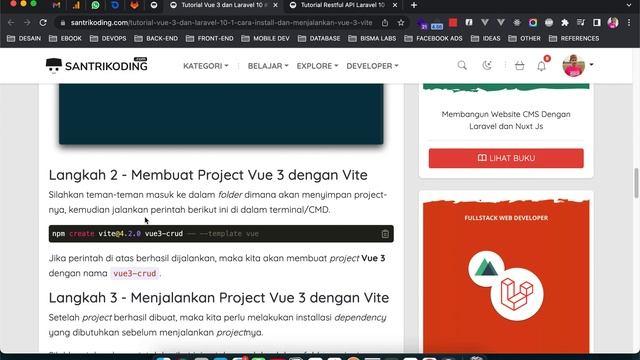Go to SantriKoding home via logo

click(96, 65)
